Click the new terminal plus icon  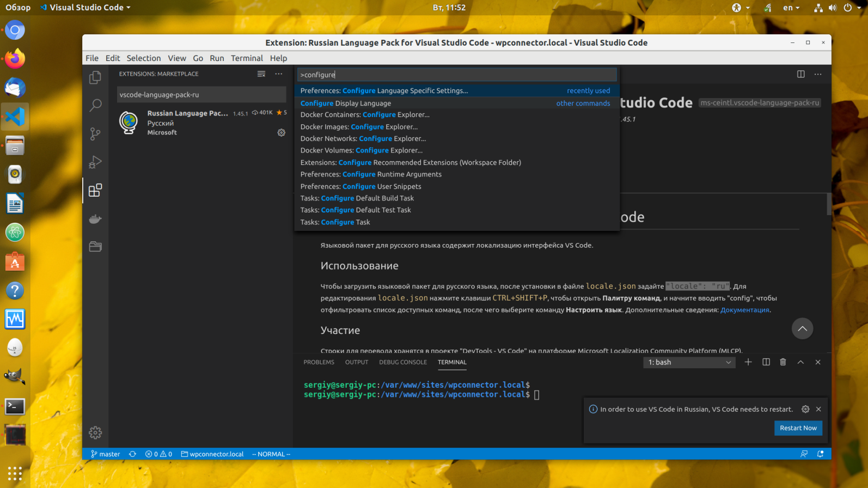748,362
